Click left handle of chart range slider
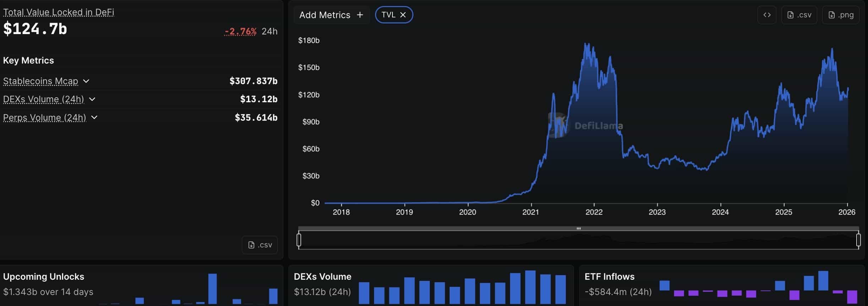The width and height of the screenshot is (868, 306). pos(299,240)
